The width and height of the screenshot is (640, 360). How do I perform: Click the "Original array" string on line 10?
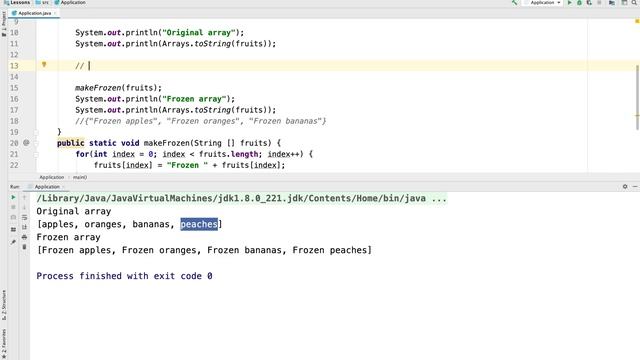[199, 33]
